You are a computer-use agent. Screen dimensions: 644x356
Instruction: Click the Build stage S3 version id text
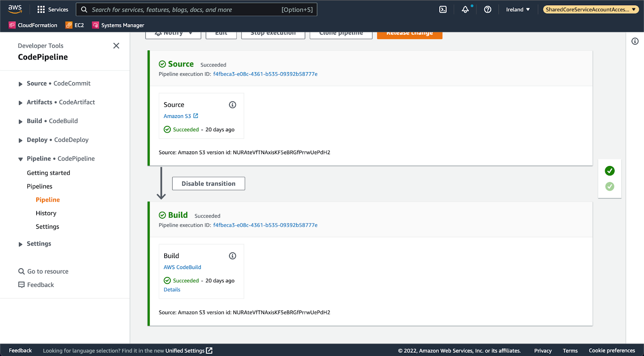[244, 313]
